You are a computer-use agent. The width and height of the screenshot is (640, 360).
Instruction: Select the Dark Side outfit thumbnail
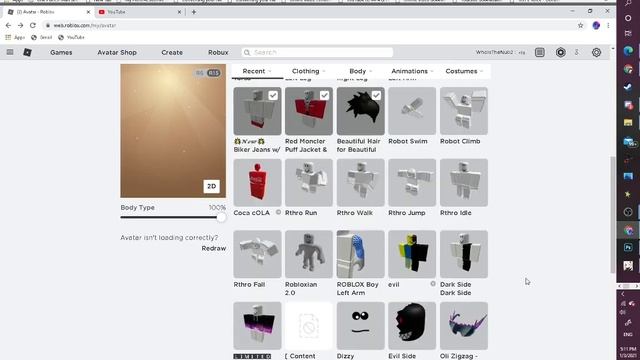tap(464, 254)
